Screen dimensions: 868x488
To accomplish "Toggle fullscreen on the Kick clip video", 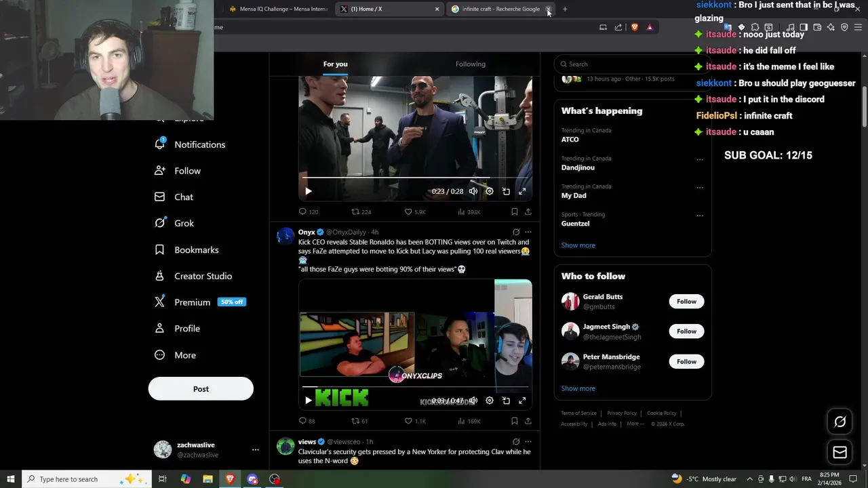I will (522, 401).
